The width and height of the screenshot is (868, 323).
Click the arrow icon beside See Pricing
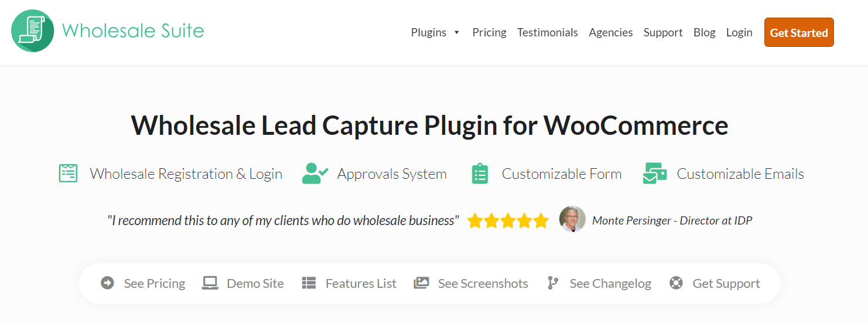coord(107,283)
